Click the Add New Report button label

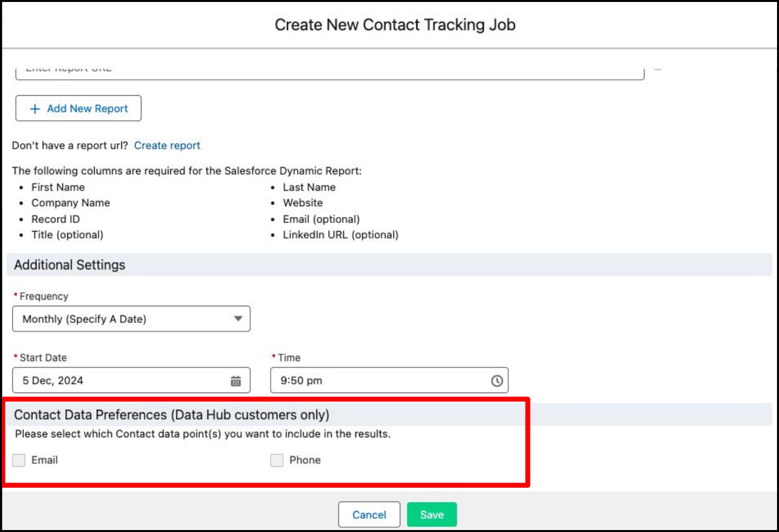(x=87, y=109)
